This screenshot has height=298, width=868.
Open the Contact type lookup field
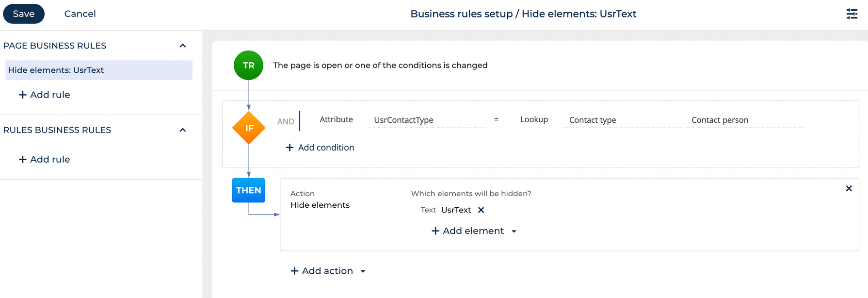pyautogui.click(x=622, y=120)
